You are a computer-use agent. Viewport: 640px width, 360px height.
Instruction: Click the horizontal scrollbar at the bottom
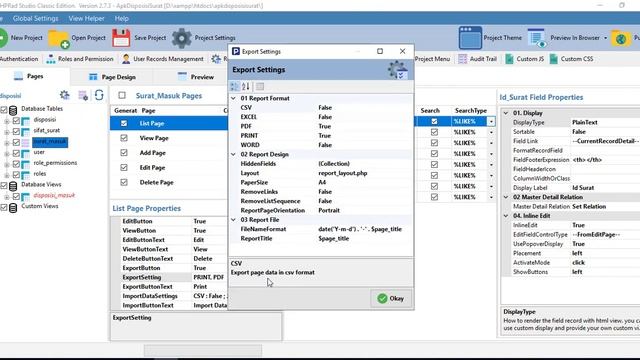(203, 350)
